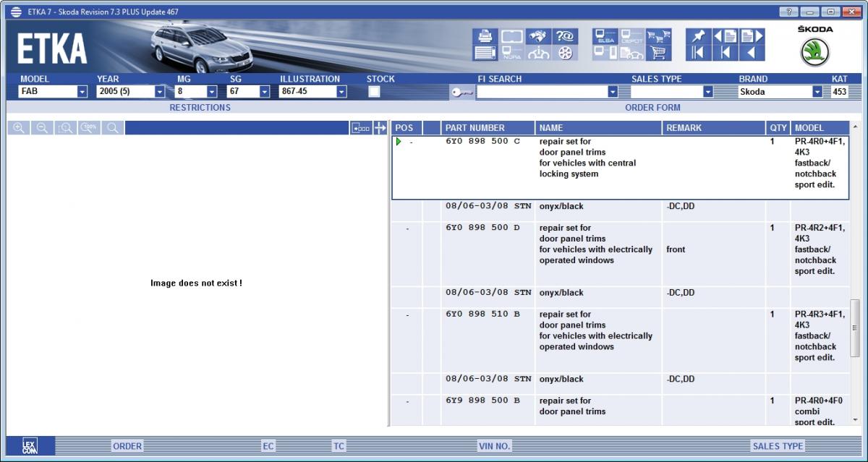Go to previous page document icon
Viewport: 868px width, 462px height.
[x=726, y=36]
